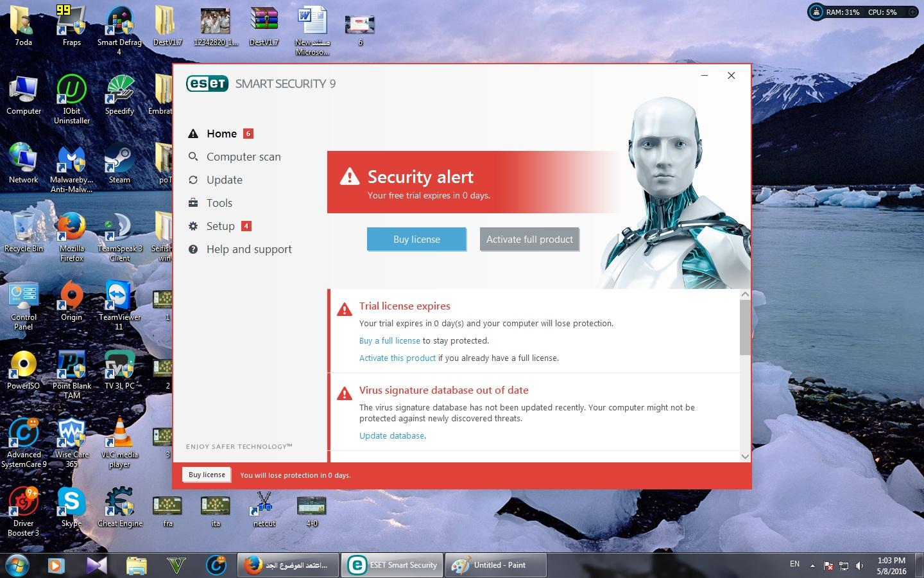Viewport: 924px width, 578px height.
Task: Click the EN language indicator
Action: pyautogui.click(x=794, y=564)
